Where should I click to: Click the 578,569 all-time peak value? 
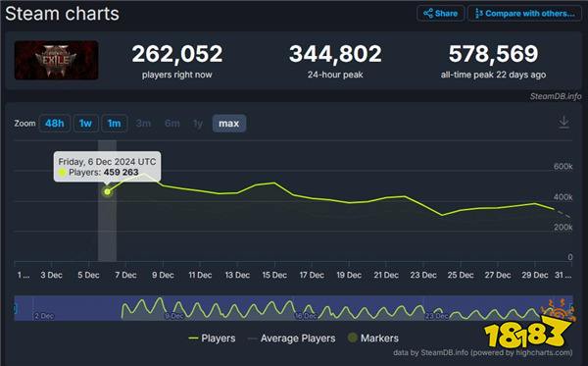[x=493, y=54]
